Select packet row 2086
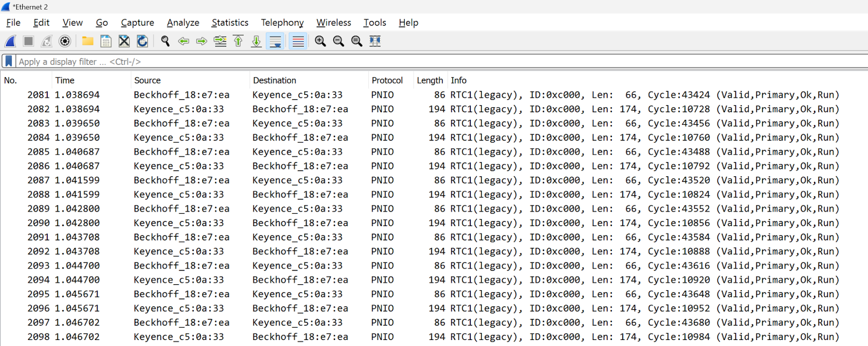868x346 pixels. [x=434, y=166]
